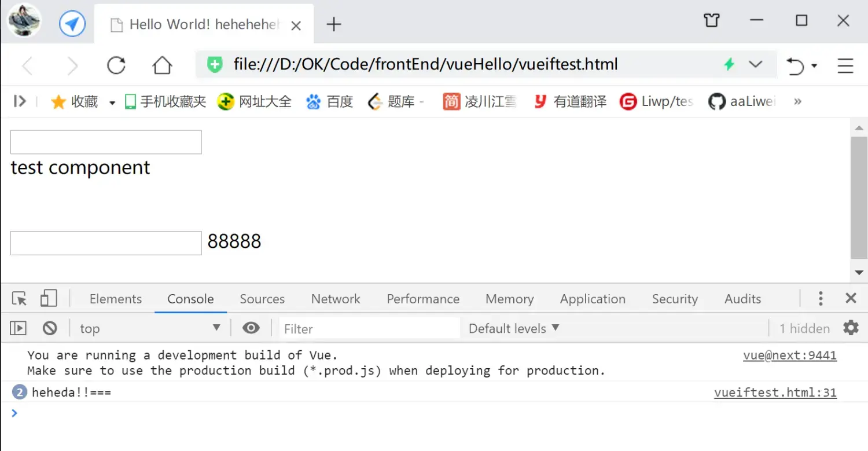The width and height of the screenshot is (868, 451).
Task: Open the 题库 bookmark
Action: pos(396,102)
